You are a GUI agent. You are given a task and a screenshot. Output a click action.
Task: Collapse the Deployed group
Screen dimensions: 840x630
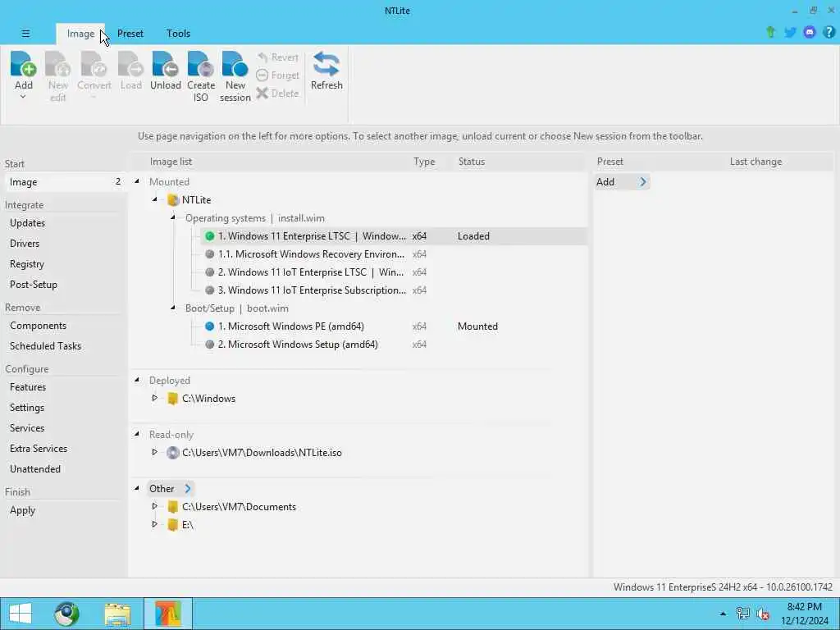pyautogui.click(x=137, y=380)
